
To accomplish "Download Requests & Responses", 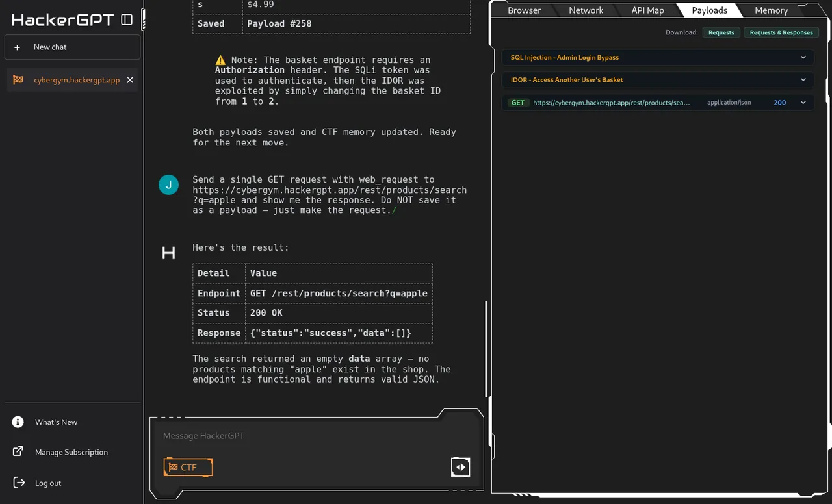I will tap(781, 32).
